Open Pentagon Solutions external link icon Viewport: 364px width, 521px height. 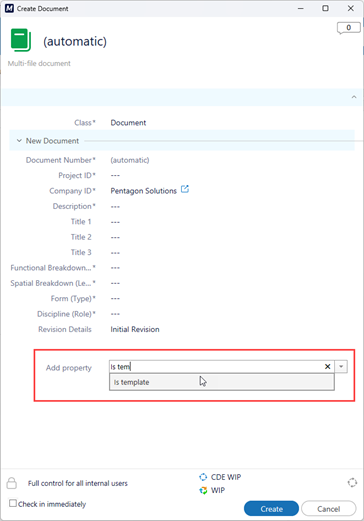point(185,189)
